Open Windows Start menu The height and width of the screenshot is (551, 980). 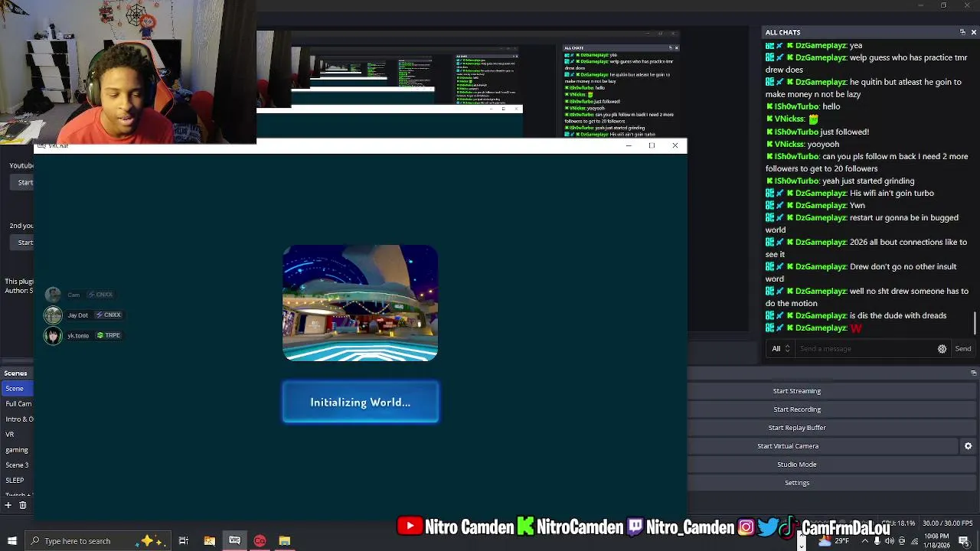click(x=11, y=541)
